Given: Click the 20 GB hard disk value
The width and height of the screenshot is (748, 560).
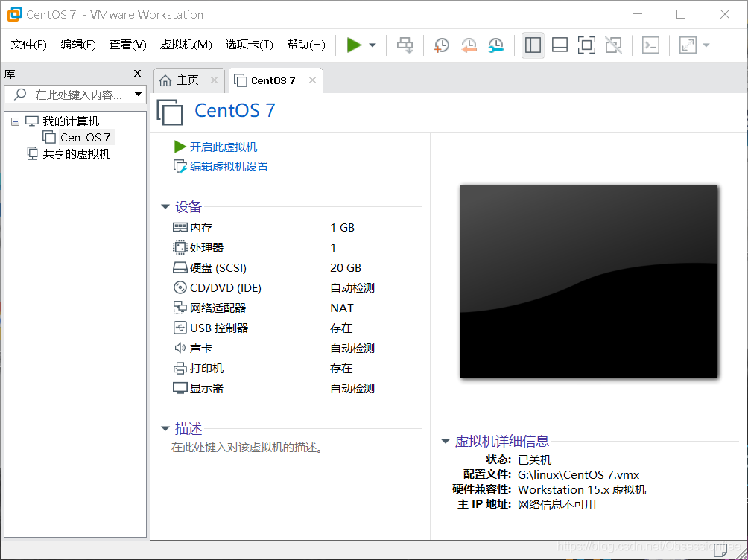Looking at the screenshot, I should click(346, 267).
